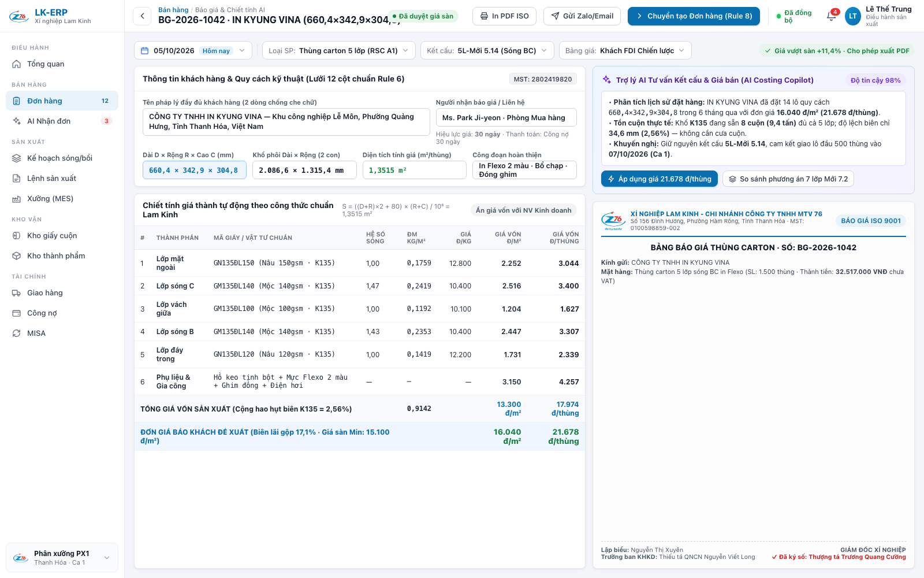The width and height of the screenshot is (924, 578).
Task: Click the MISA sync icon
Action: [17, 334]
